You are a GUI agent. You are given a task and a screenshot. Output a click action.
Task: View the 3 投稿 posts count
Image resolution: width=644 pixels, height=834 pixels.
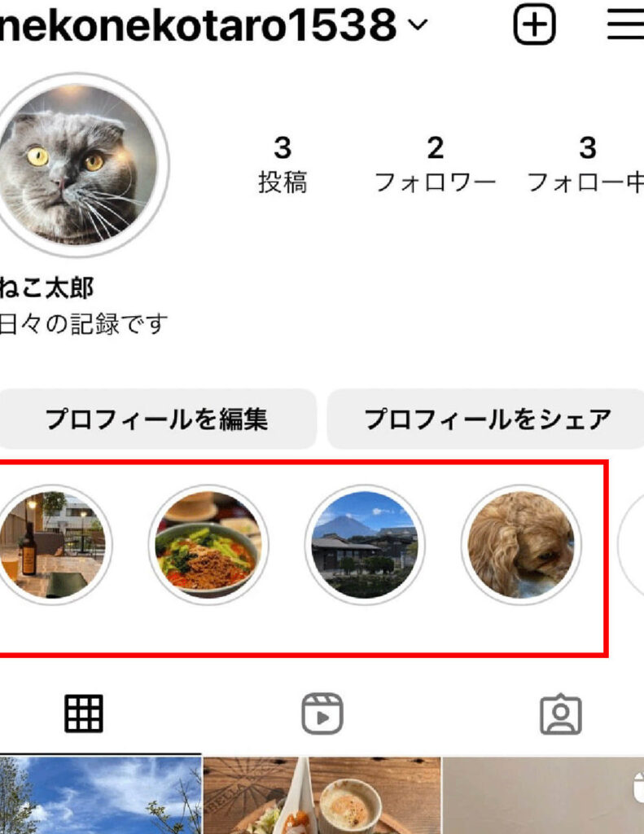pos(283,165)
